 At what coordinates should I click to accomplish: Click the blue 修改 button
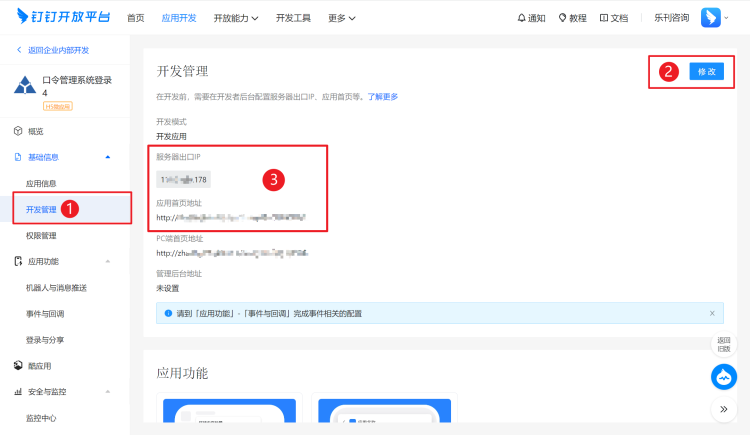pos(706,72)
